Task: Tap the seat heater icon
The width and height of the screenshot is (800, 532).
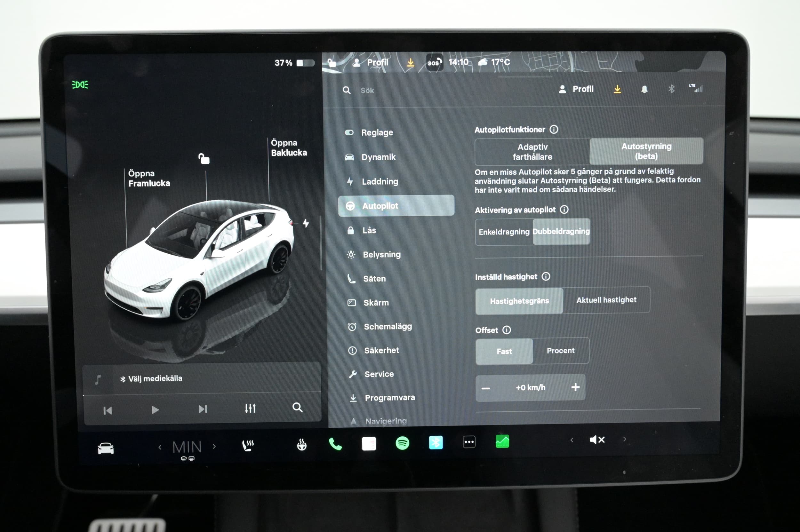Action: [248, 446]
